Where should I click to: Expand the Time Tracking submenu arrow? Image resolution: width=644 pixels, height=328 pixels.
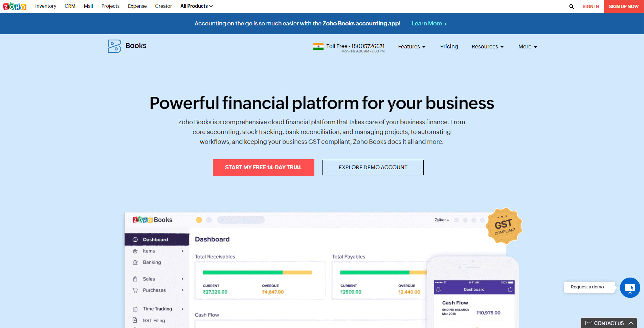coord(182,309)
